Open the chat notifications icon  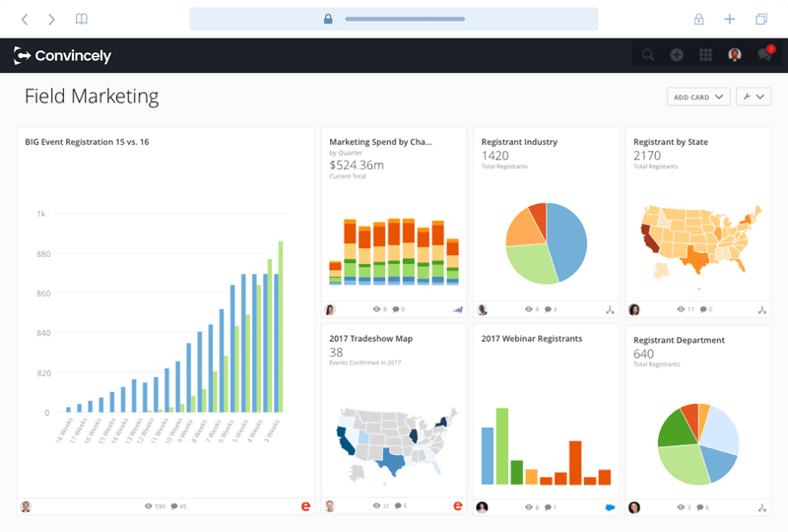[x=764, y=55]
